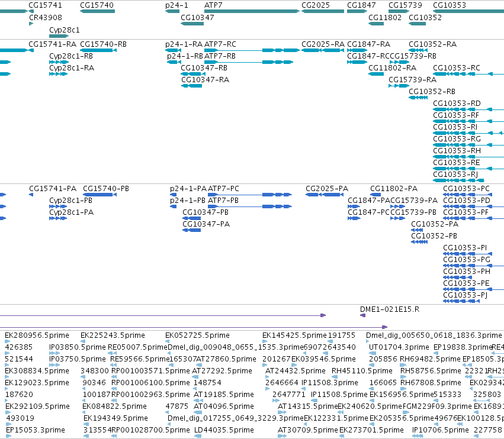Select protein p24-1-PA

click(x=173, y=195)
